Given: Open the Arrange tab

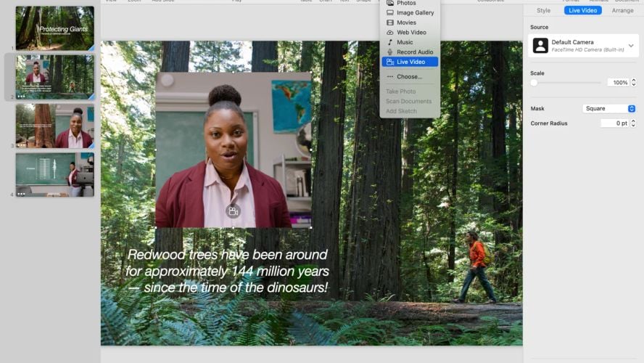Looking at the screenshot, I should tap(623, 11).
